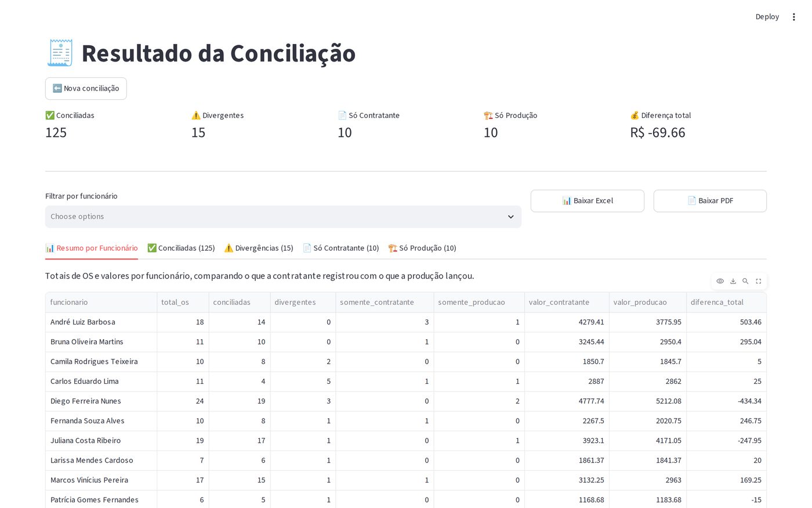This screenshot has width=812, height=508.
Task: Select cell Juliana Costa Ribeiro
Action: click(x=101, y=441)
